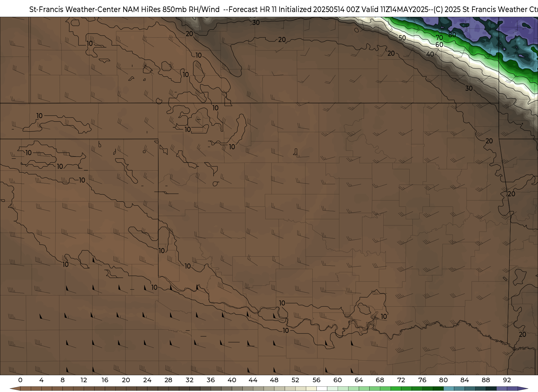Click colorbar tick label 72
This screenshot has width=538, height=392.
[401, 380]
